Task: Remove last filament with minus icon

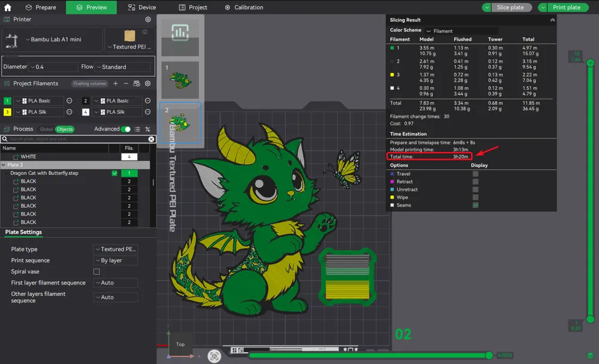Action: pos(126,83)
